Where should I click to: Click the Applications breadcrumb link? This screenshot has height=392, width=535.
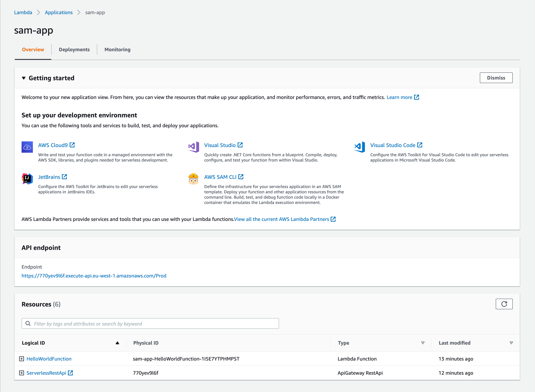click(x=59, y=12)
